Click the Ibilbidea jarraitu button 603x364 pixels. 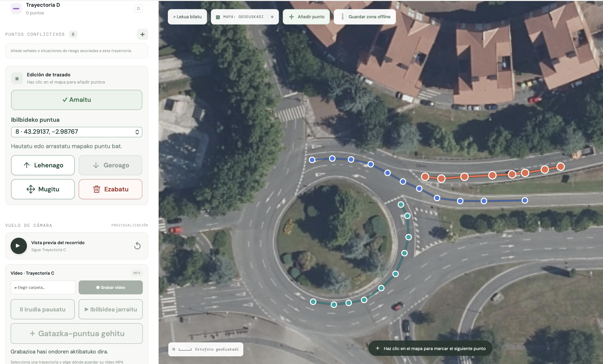point(111,309)
